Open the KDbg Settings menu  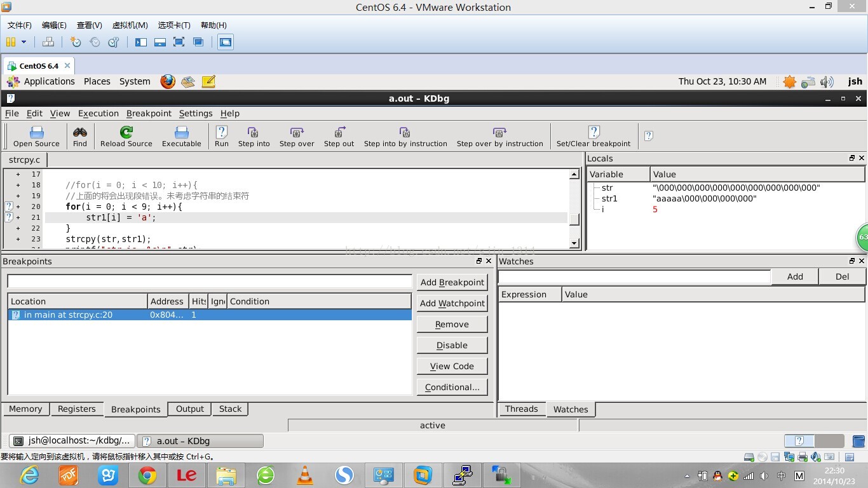(196, 113)
